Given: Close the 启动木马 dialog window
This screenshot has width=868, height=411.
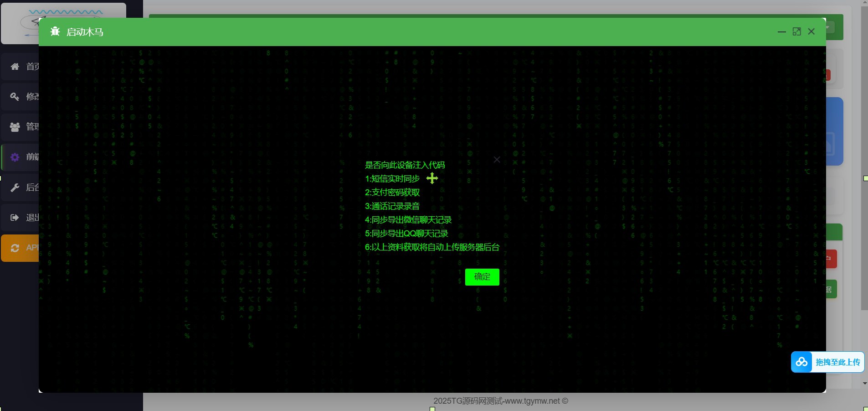Looking at the screenshot, I should click(811, 31).
